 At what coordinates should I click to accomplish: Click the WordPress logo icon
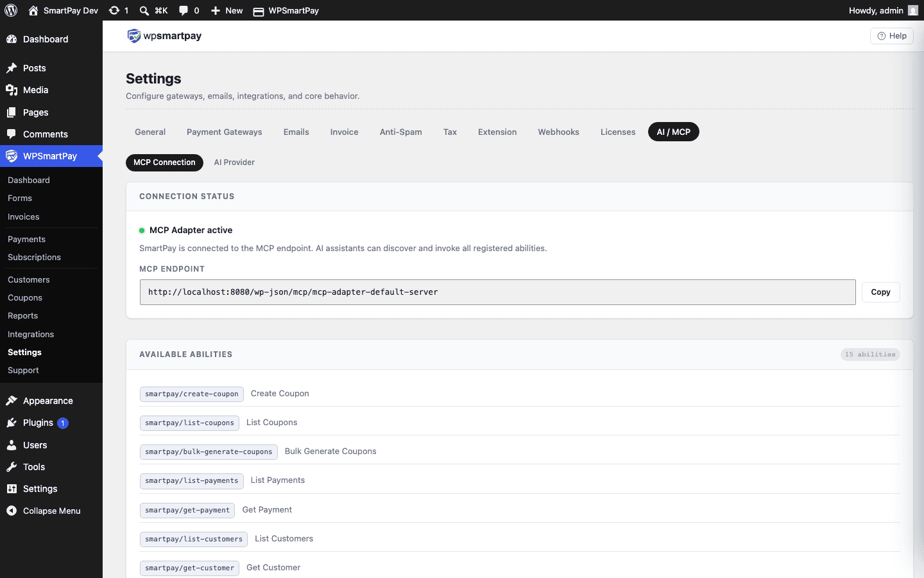pos(11,10)
